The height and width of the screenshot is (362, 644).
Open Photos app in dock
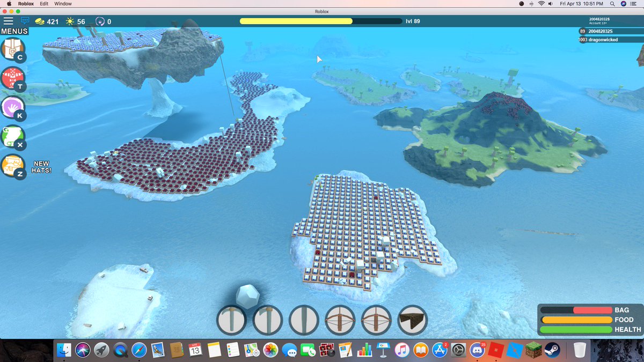pyautogui.click(x=270, y=350)
